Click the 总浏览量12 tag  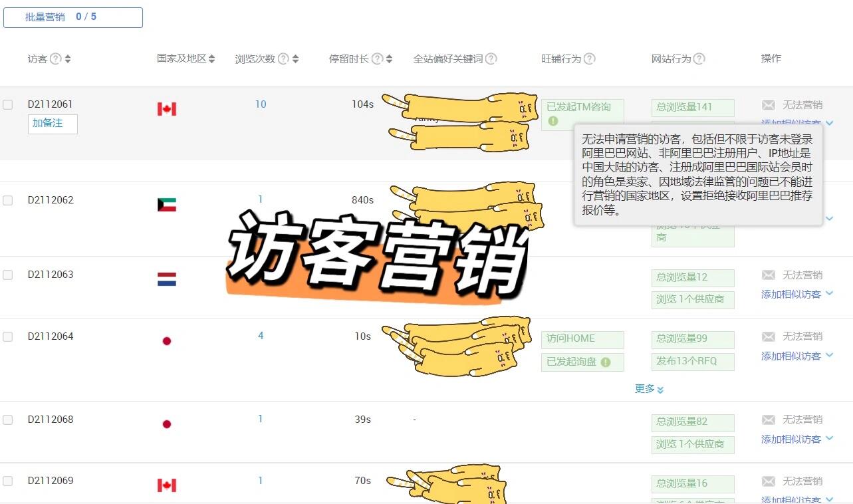pos(693,278)
